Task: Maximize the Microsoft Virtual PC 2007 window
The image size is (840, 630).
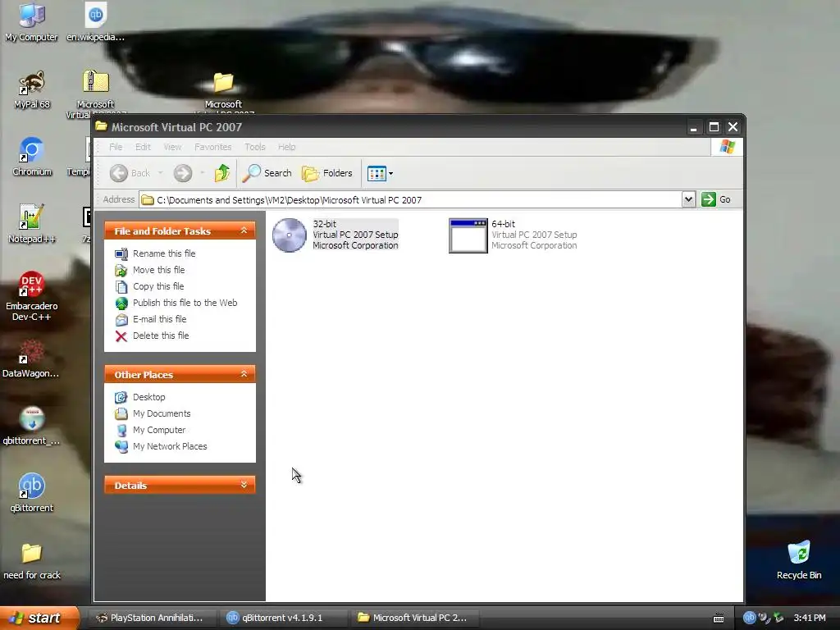Action: pos(714,127)
